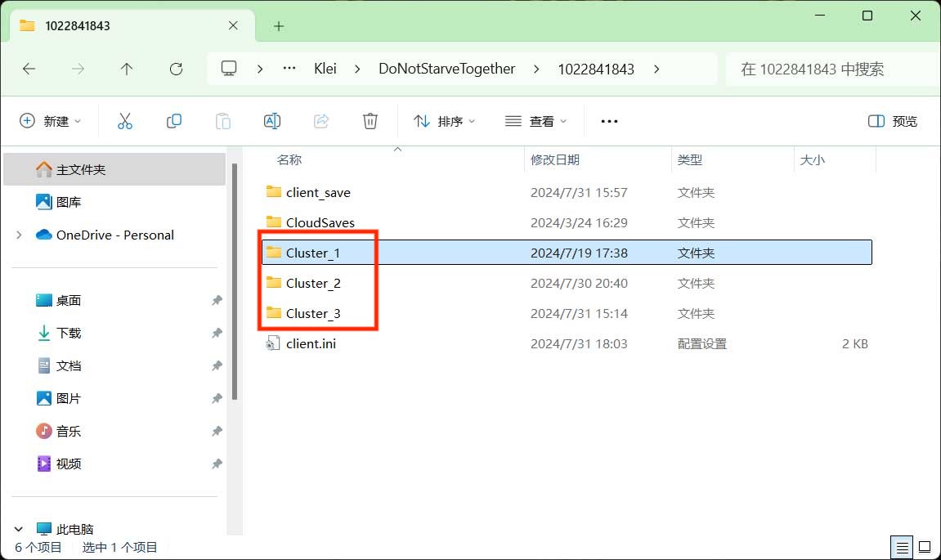941x560 pixels.
Task: Open chevron after DoNotStarveTogether breadcrumb
Action: 536,69
